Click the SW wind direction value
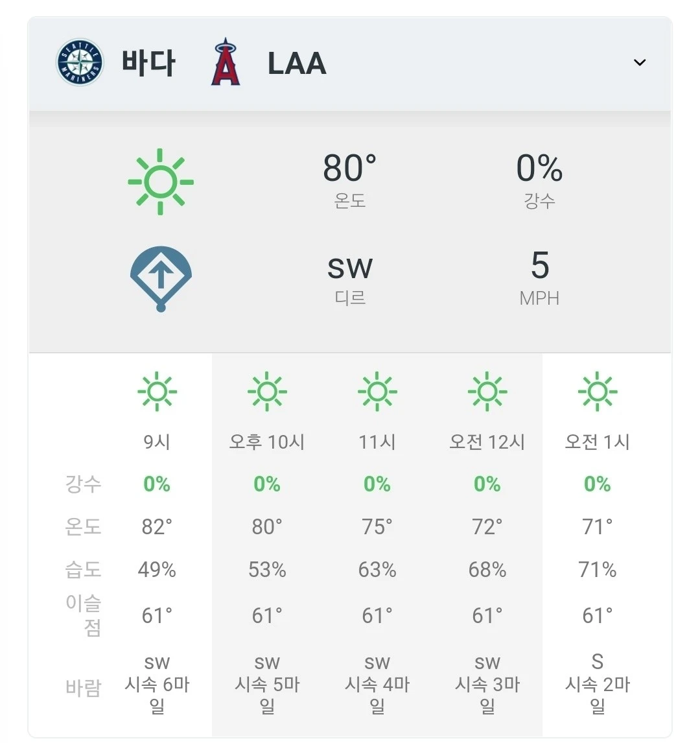Image resolution: width=700 pixels, height=743 pixels. (x=350, y=268)
